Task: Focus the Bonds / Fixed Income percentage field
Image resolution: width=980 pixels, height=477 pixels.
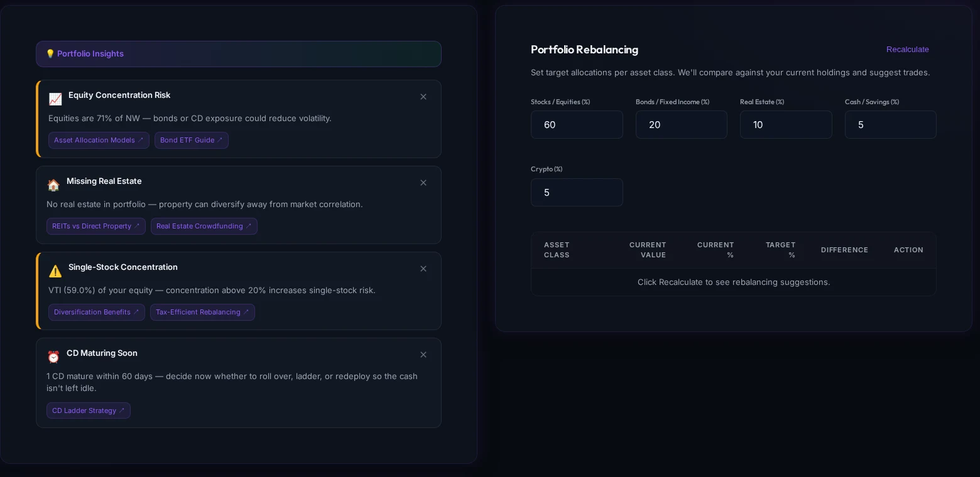Action: tap(682, 125)
